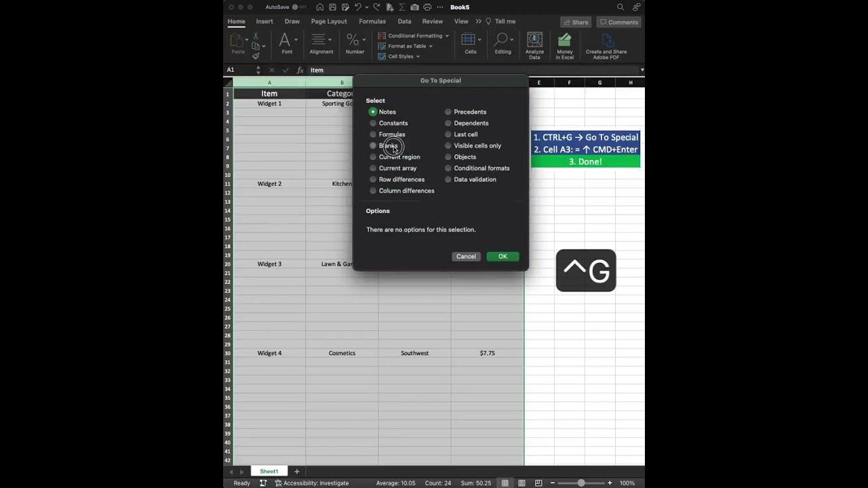Screen dimensions: 868x488
Task: Expand the formula bar chevron
Action: (x=642, y=70)
